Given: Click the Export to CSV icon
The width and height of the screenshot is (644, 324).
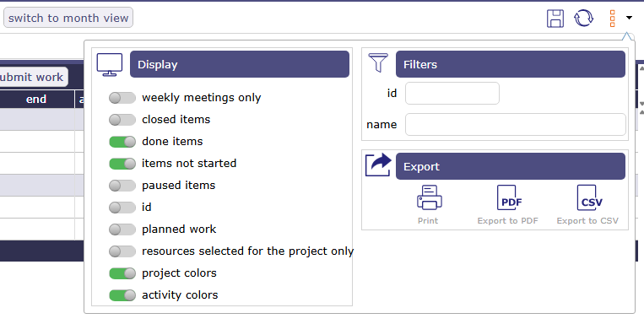Looking at the screenshot, I should 589,197.
